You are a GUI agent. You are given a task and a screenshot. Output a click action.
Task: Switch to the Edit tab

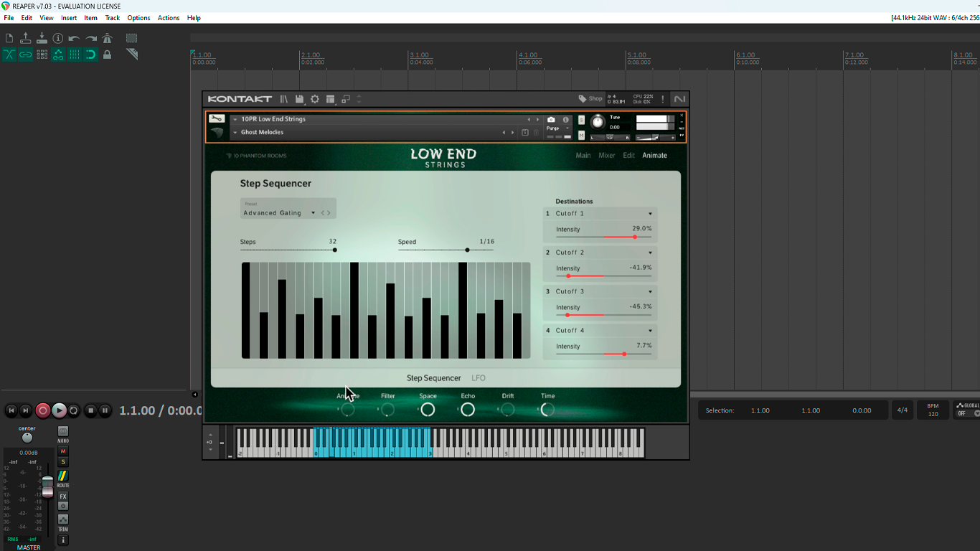[628, 156]
